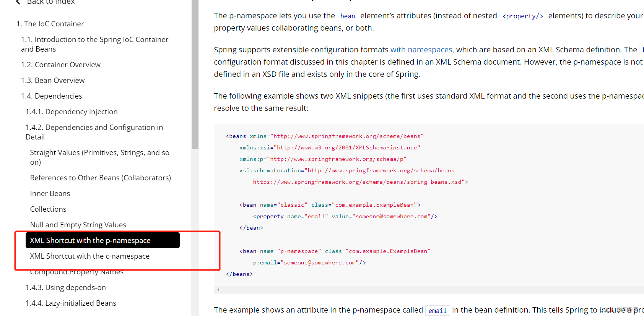Open 1.3. Bean Overview
Image resolution: width=644 pixels, height=316 pixels.
(x=53, y=80)
